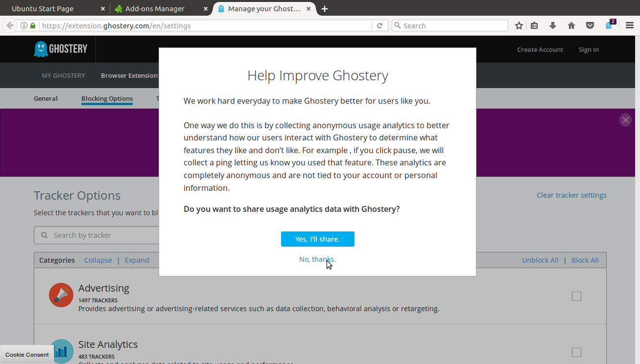Click Clear tracker settings link
The height and width of the screenshot is (364, 640).
[571, 195]
